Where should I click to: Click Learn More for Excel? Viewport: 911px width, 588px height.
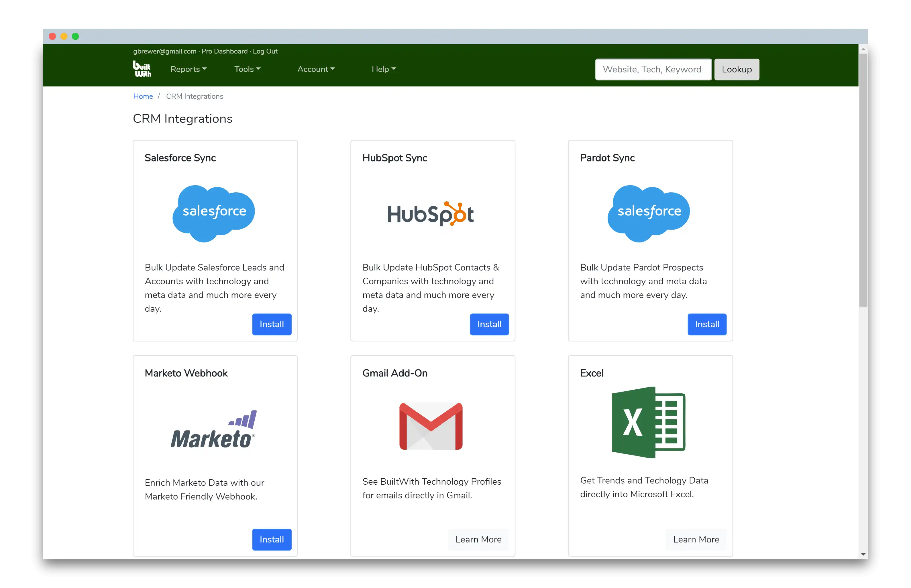tap(696, 540)
